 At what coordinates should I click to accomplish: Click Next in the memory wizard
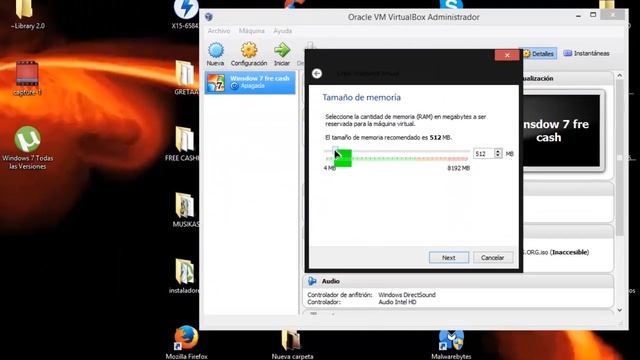[449, 258]
